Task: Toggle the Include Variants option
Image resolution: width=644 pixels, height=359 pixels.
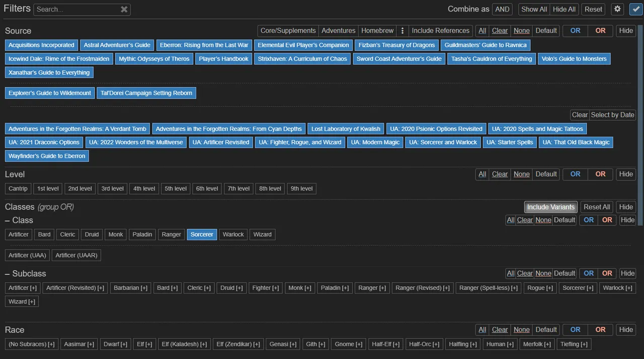Action: (550, 207)
